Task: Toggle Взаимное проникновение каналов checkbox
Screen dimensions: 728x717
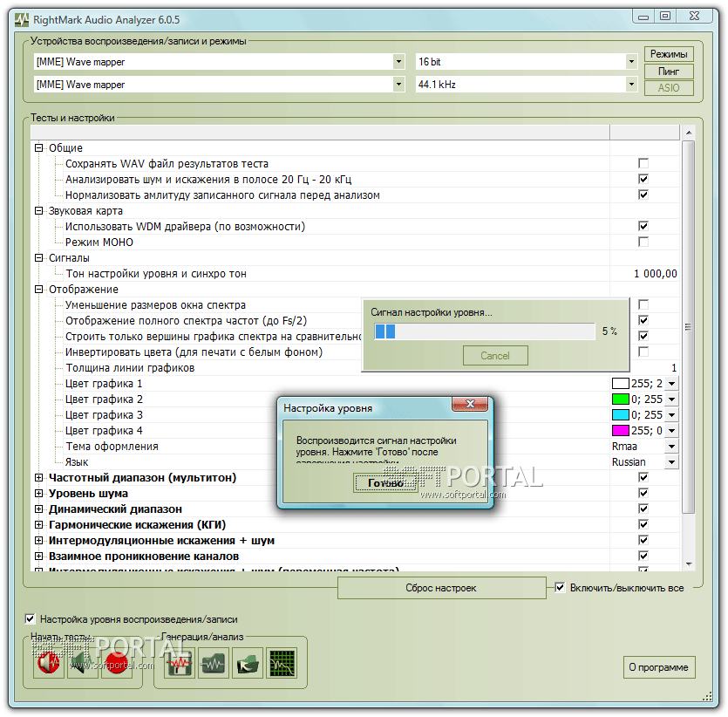Action: 643,556
